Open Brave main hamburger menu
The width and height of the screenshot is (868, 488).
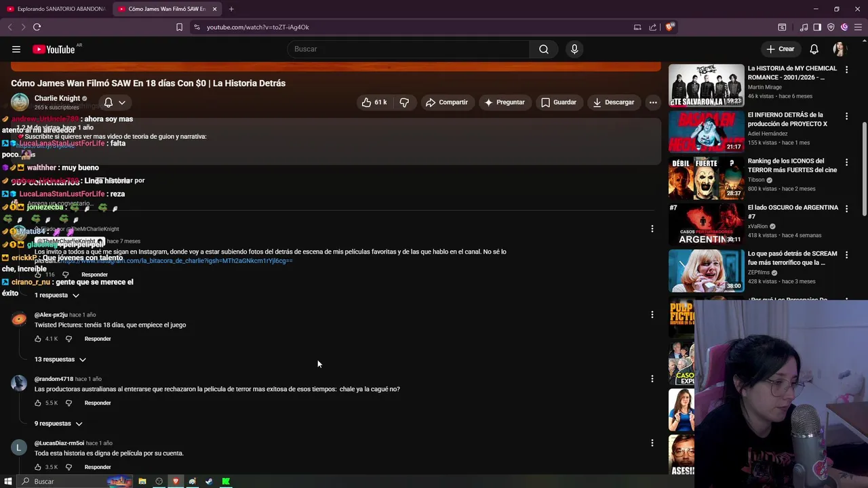pos(858,27)
